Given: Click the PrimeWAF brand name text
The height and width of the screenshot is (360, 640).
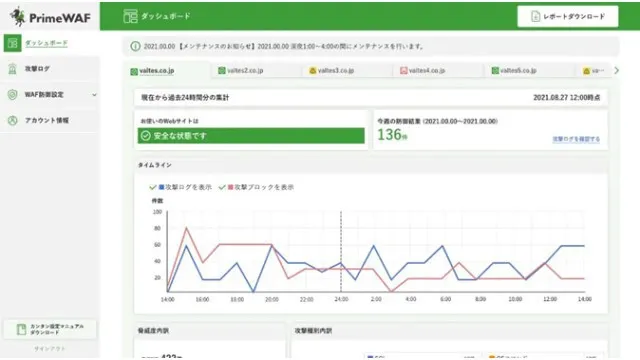Looking at the screenshot, I should pos(60,18).
